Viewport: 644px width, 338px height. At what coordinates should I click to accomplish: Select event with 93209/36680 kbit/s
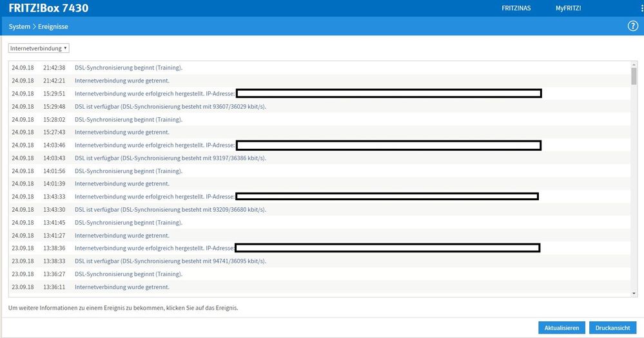[x=320, y=210]
